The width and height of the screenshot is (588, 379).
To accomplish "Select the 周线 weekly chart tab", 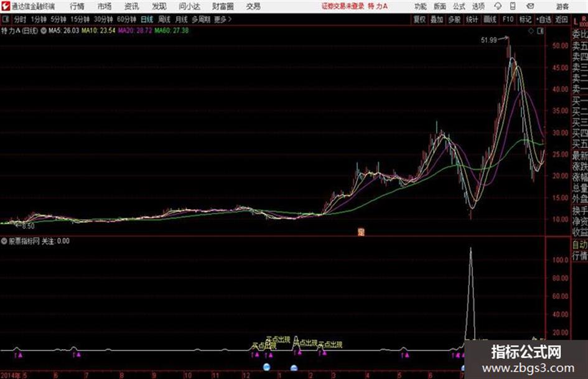I will [164, 19].
